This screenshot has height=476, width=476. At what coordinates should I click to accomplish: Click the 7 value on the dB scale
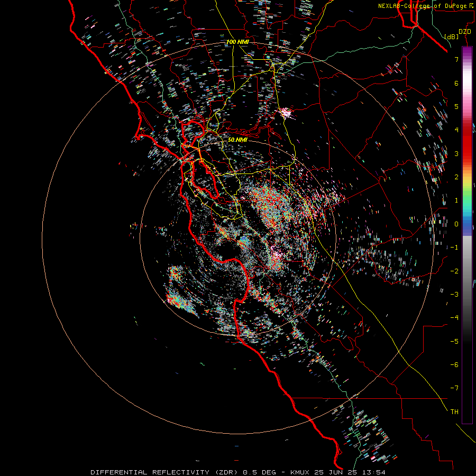456,59
